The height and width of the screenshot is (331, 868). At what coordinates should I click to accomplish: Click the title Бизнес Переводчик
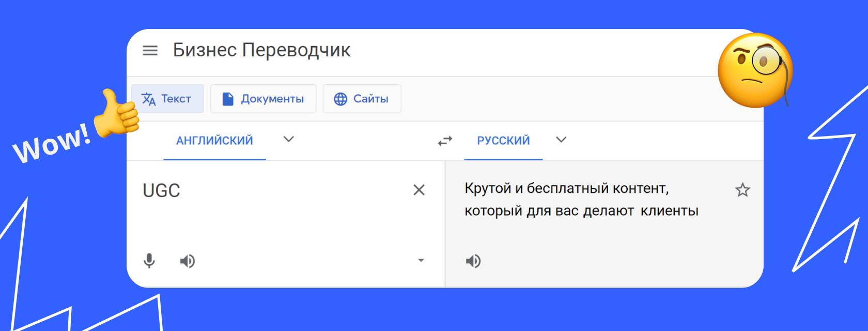pyautogui.click(x=262, y=50)
